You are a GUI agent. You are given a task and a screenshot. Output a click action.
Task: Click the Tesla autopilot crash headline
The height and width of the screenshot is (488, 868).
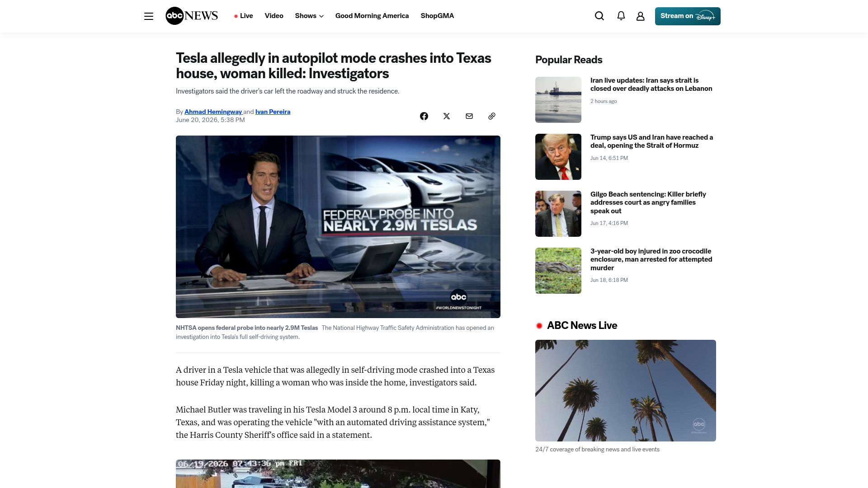click(334, 66)
